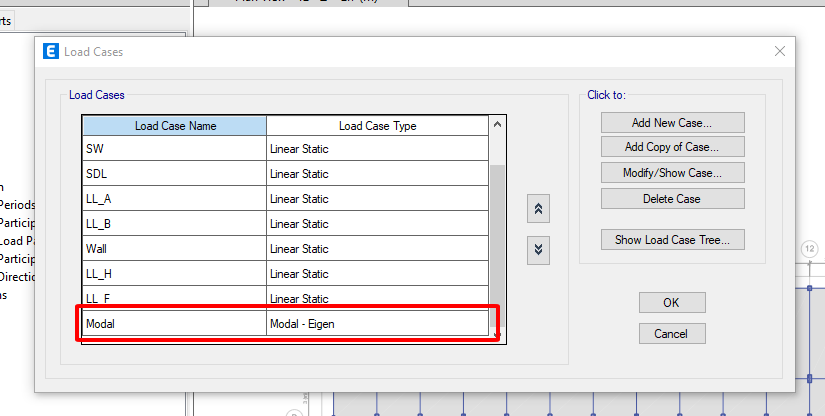The image size is (825, 416).
Task: Click Linear Static cell in SDL row
Action: coord(378,174)
